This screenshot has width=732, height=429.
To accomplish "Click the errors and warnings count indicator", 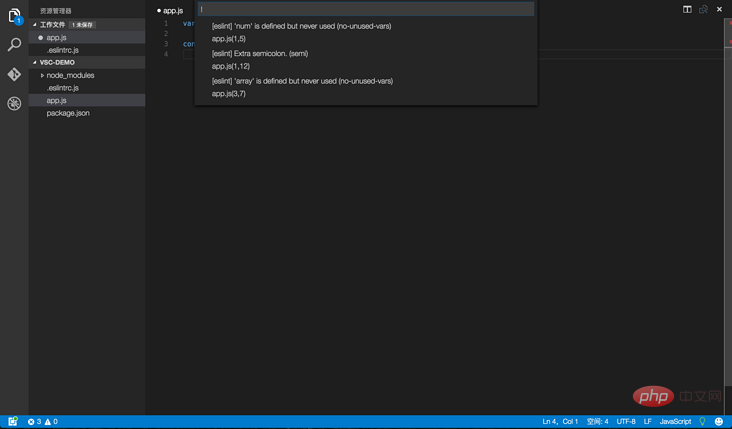I will (43, 422).
